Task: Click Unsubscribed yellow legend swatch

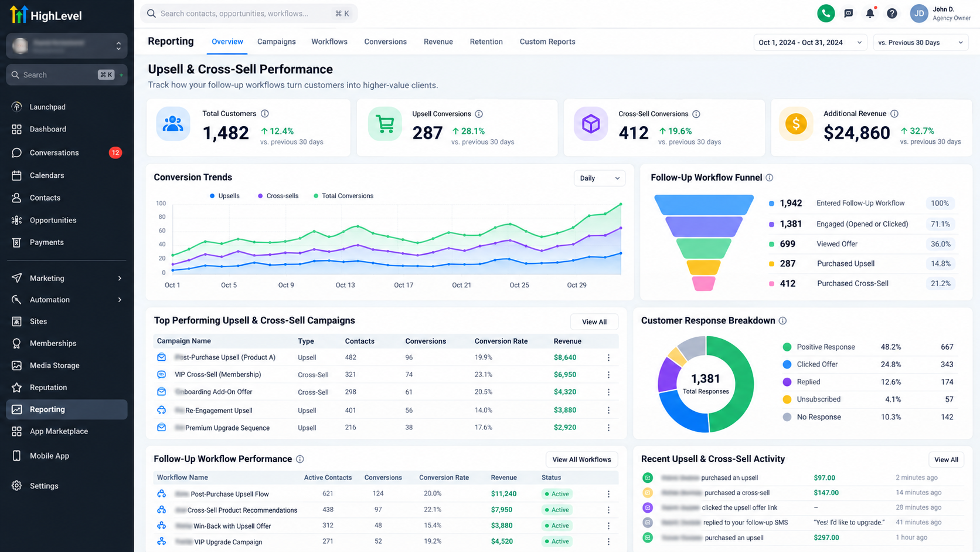Action: (x=787, y=399)
